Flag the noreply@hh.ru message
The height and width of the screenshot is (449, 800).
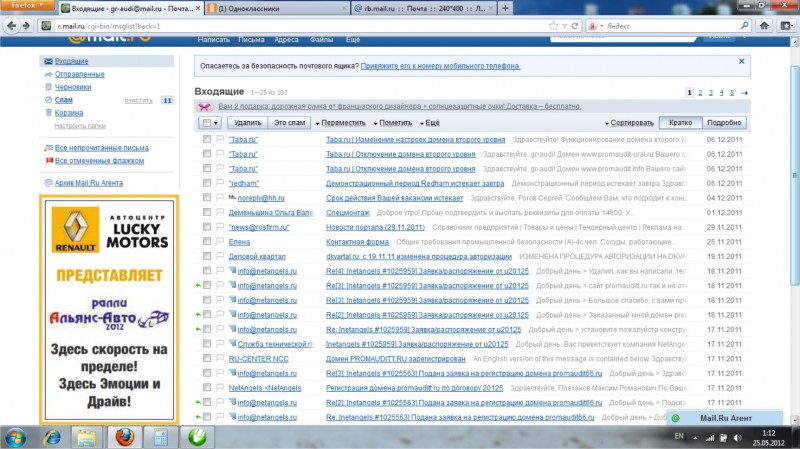coord(220,197)
